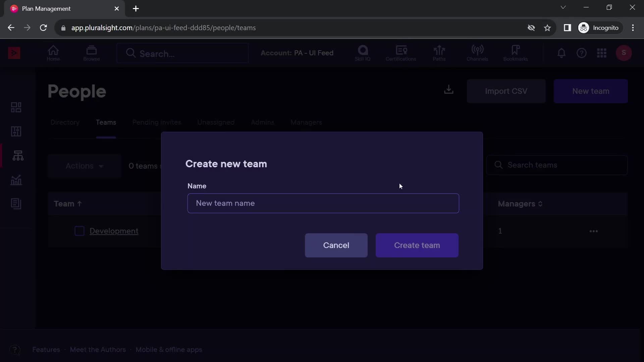Click the Bookmarks icon
Viewport: 644px width, 362px height.
tap(515, 53)
